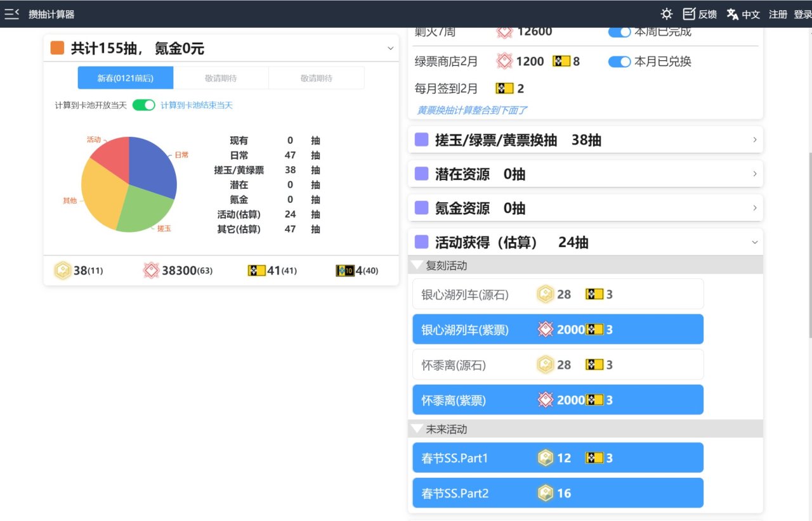The height and width of the screenshot is (521, 812).
Task: Switch language via 中文 label
Action: point(751,14)
